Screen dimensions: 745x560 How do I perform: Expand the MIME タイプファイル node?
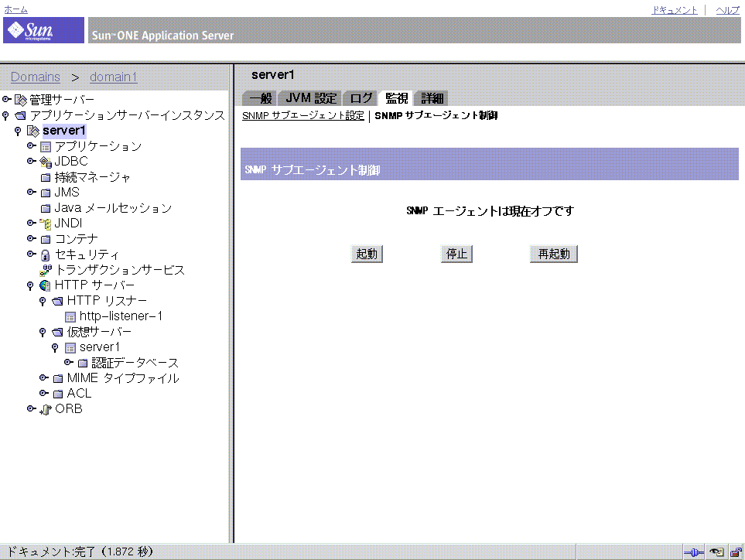pos(44,377)
